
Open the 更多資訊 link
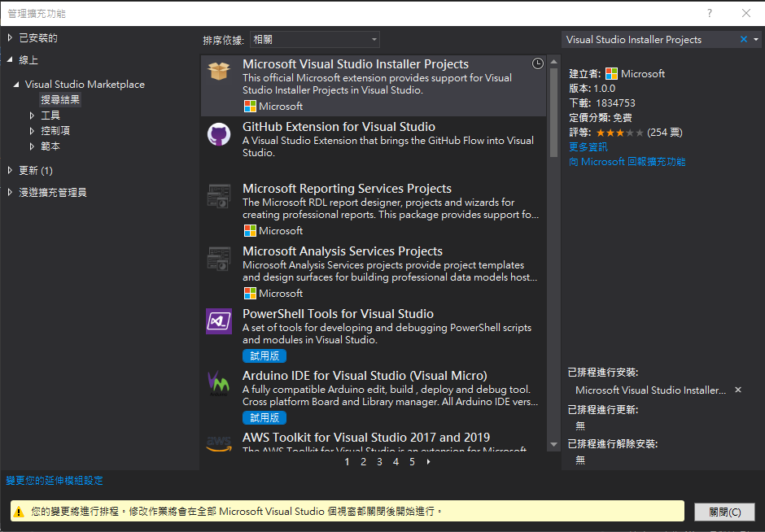(x=588, y=146)
